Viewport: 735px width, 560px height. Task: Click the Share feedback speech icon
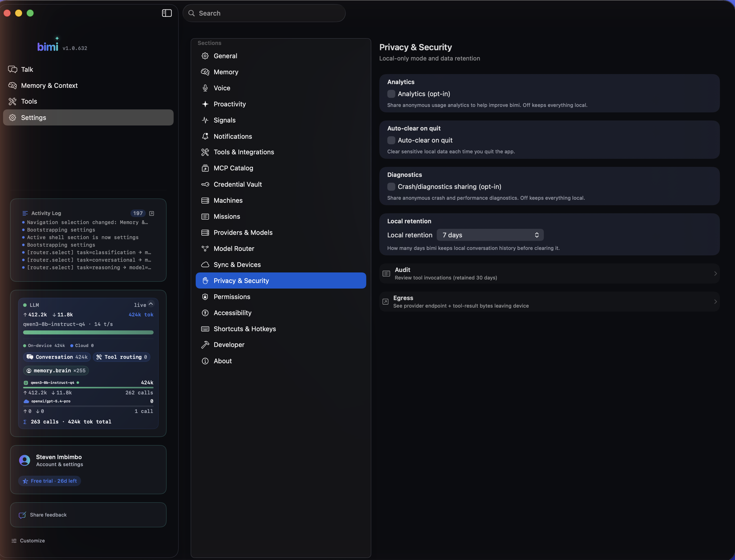(22, 515)
